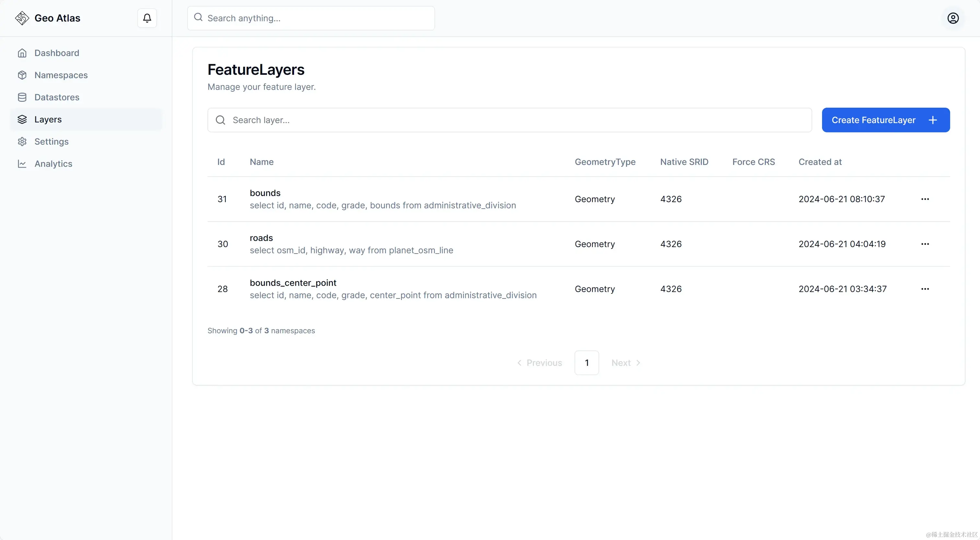Click the Create FeatureLayer button
The width and height of the screenshot is (980, 540).
coord(885,120)
